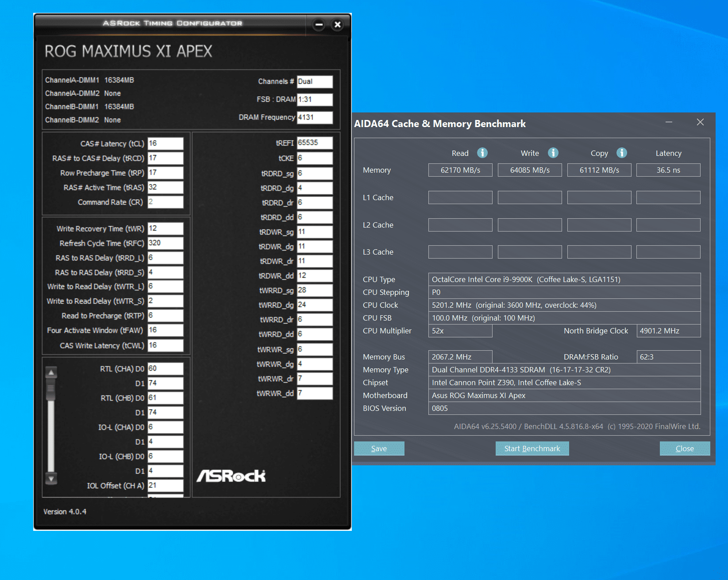Click the RAS# Active Time (tRAS) field
The width and height of the screenshot is (728, 580).
pyautogui.click(x=166, y=187)
